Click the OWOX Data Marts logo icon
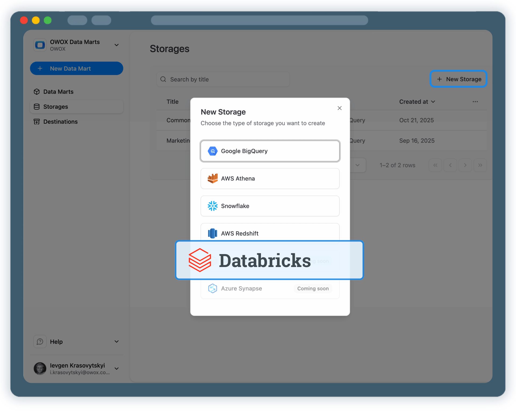The width and height of the screenshot is (516, 420). coord(40,45)
